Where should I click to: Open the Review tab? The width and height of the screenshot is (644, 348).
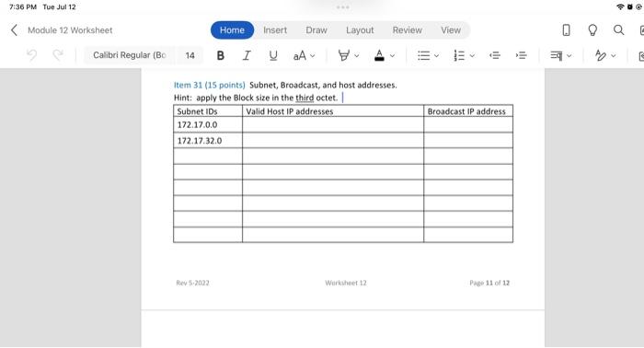coord(407,30)
